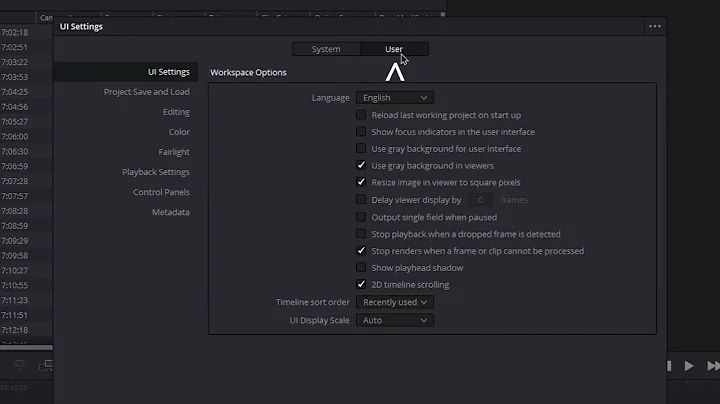The image size is (720, 404).
Task: Click the fast-forward button in background viewer
Action: click(x=713, y=366)
